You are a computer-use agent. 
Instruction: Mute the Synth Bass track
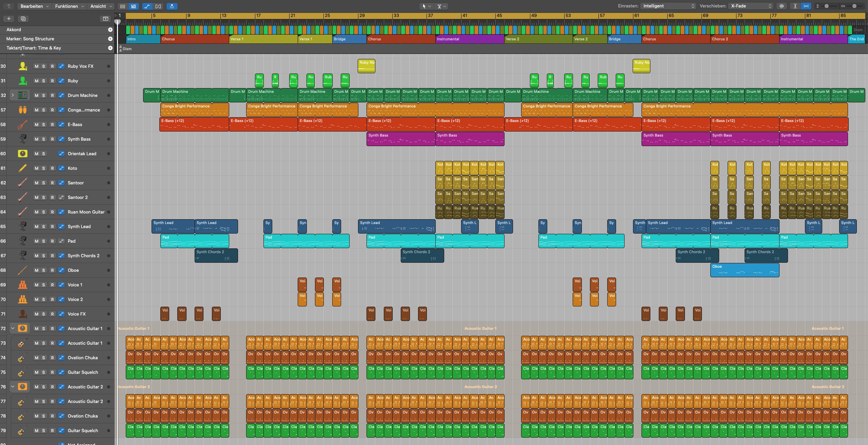click(x=36, y=139)
